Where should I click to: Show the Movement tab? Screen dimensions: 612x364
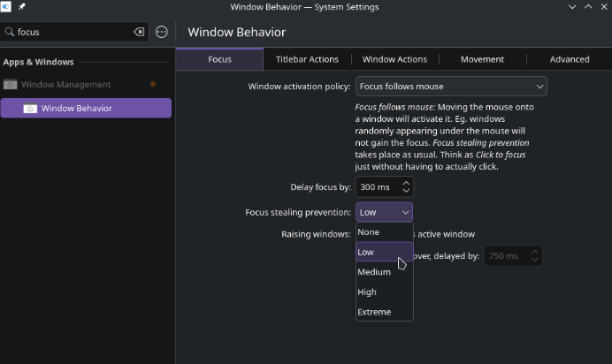pyautogui.click(x=482, y=59)
